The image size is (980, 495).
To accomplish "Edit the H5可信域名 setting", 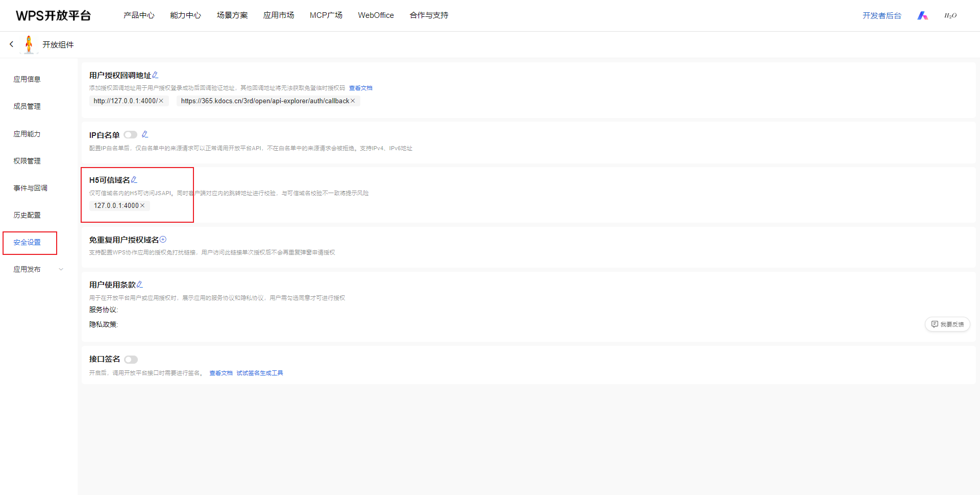I will [x=134, y=180].
